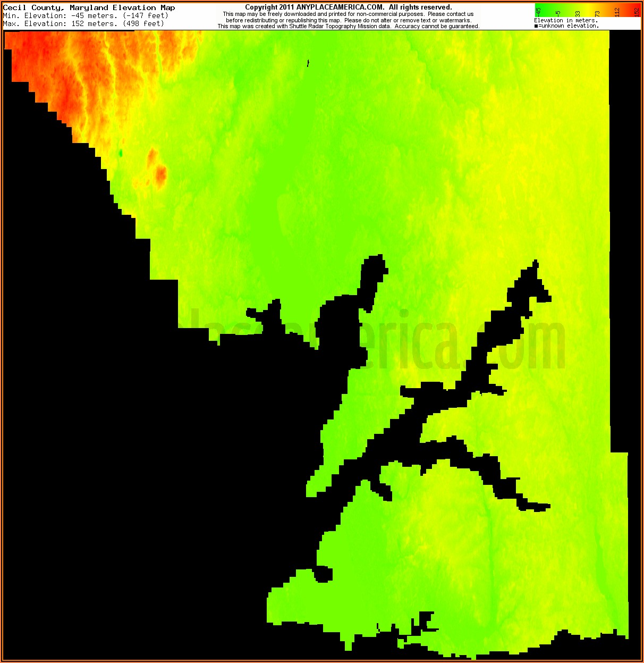Click the '=unknown elevation.' legend text
644x663 pixels.
[569, 26]
